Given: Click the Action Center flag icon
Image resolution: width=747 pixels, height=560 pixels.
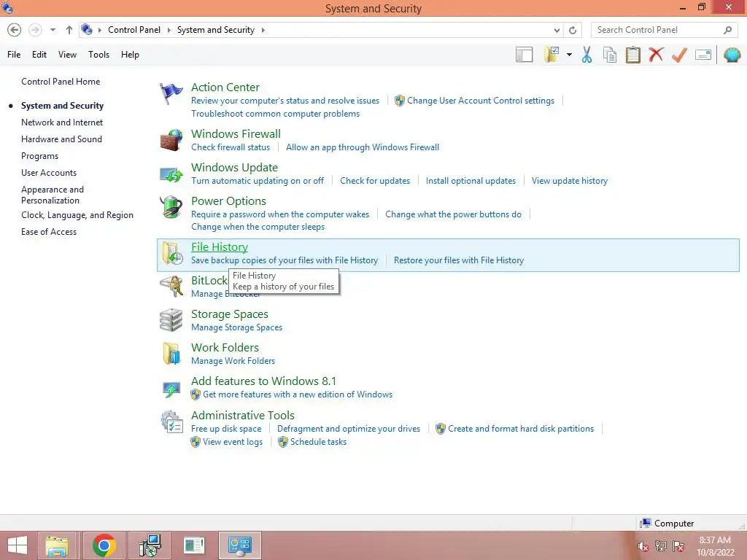Looking at the screenshot, I should coord(171,93).
